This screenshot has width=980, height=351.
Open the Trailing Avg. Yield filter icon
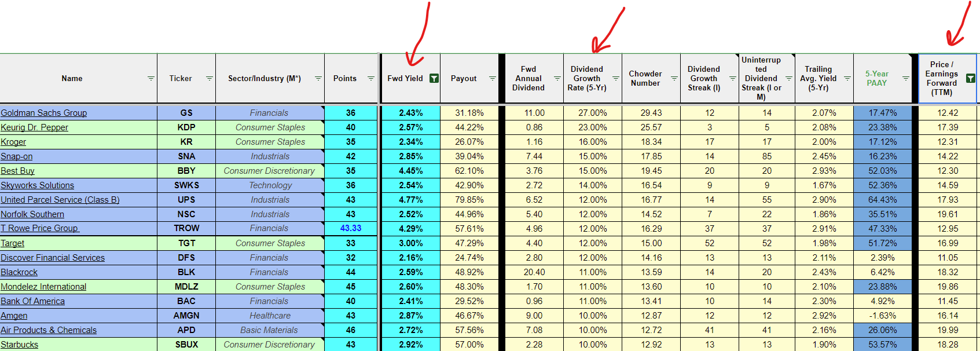(847, 78)
